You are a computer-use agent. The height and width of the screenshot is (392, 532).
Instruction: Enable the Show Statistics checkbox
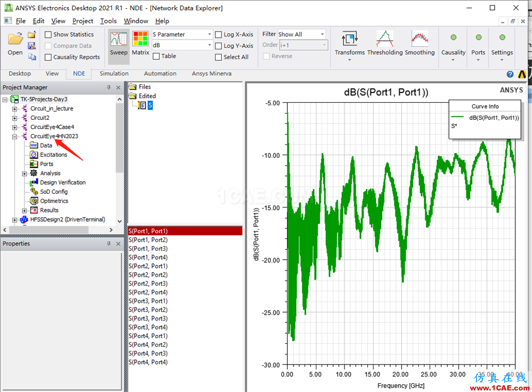coord(48,35)
